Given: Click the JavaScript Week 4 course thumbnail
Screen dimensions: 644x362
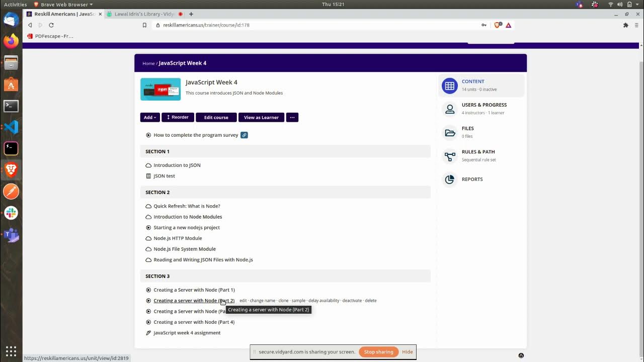Looking at the screenshot, I should tap(160, 89).
